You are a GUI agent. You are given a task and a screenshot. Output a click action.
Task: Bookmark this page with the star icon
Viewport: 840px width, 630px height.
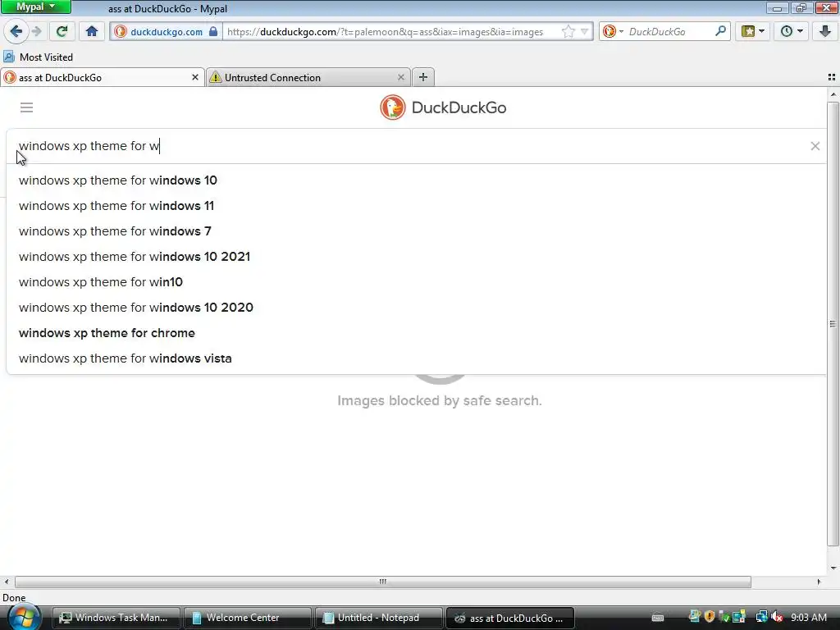[x=568, y=32]
